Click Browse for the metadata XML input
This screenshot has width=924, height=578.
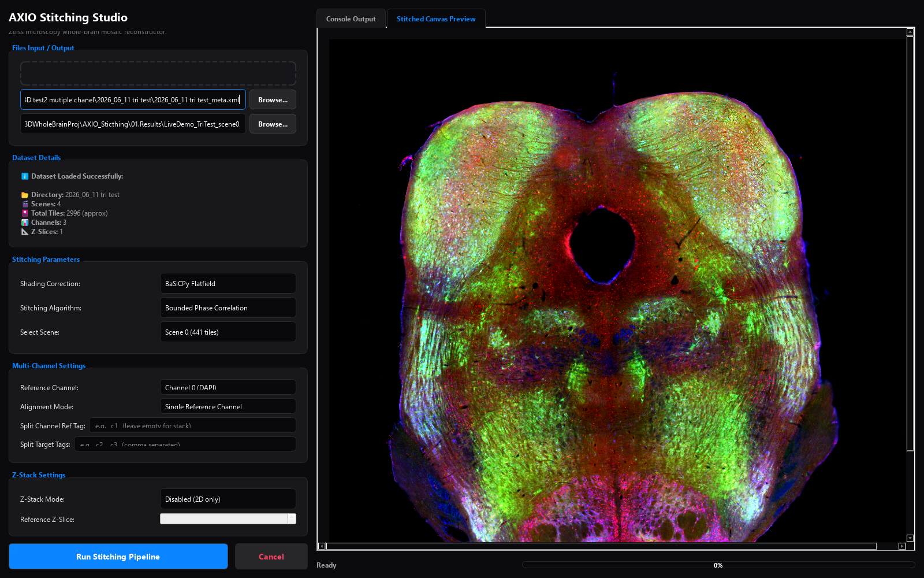pos(273,99)
